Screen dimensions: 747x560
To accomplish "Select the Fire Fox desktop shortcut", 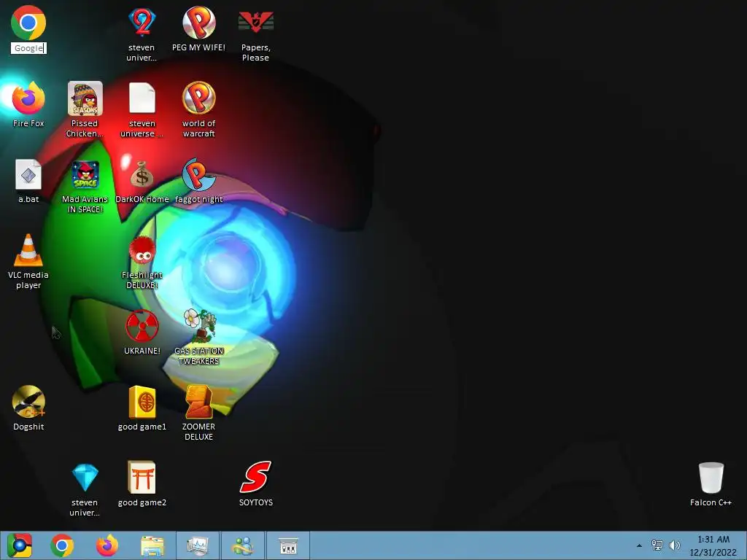I will click(28, 98).
